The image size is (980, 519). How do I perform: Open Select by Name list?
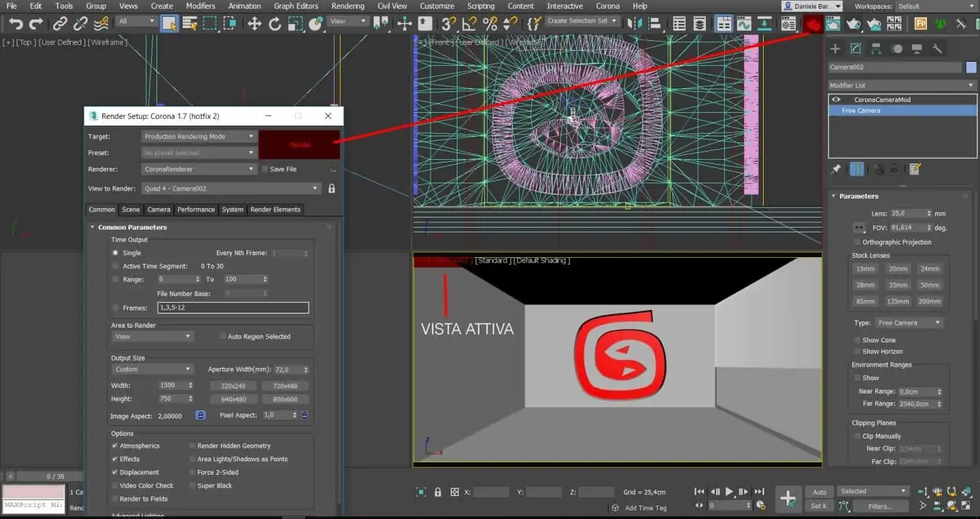(190, 24)
